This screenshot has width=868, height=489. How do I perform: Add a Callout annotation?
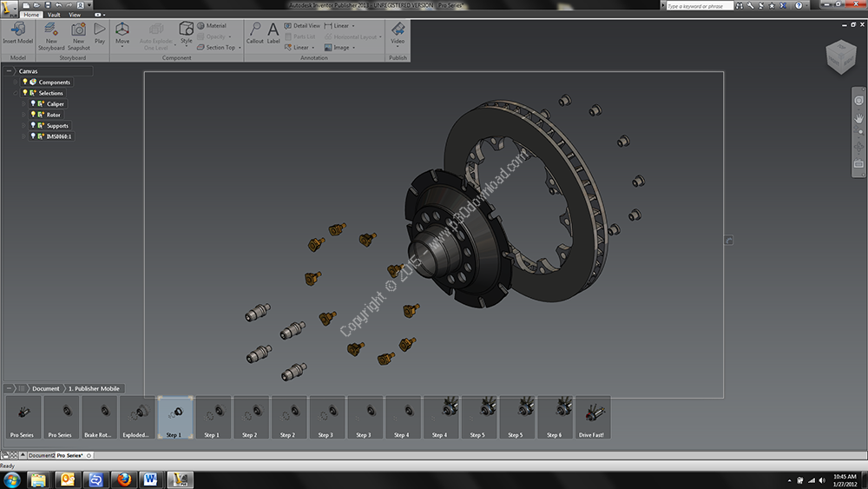point(254,33)
